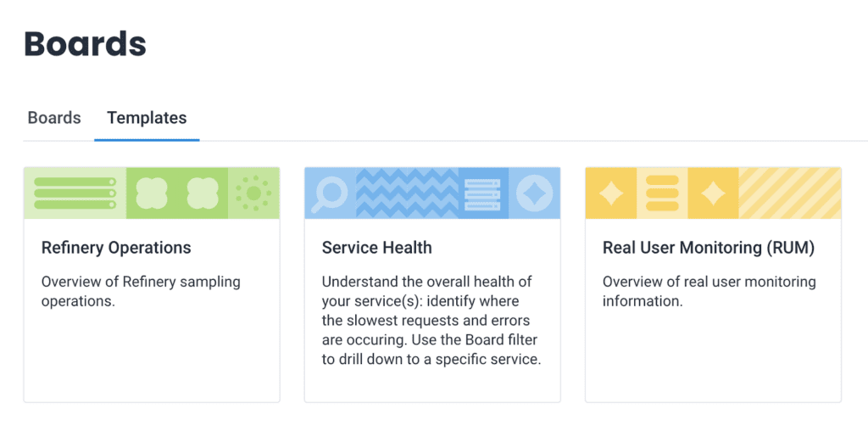The image size is (868, 431).
Task: Click the sun-shaped dotted icon on Refinery Operations
Action: tap(253, 193)
